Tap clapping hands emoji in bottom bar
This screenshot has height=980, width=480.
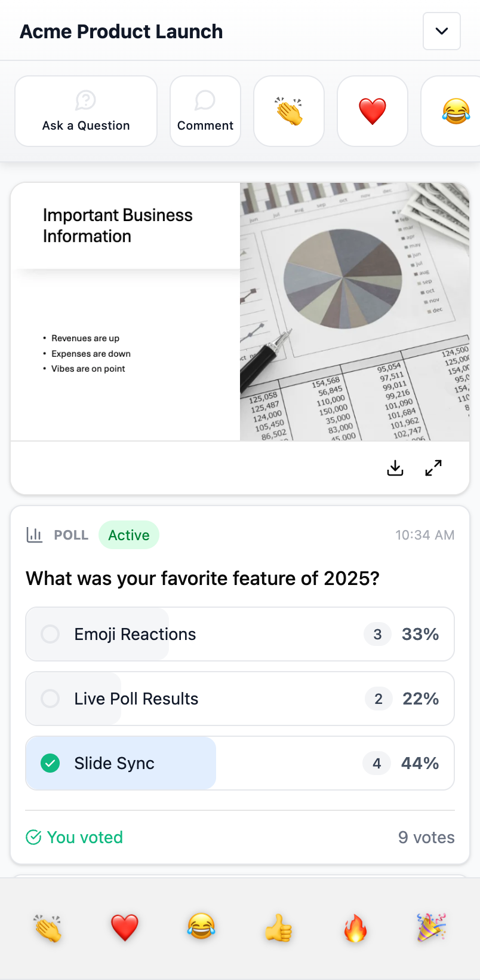(48, 928)
